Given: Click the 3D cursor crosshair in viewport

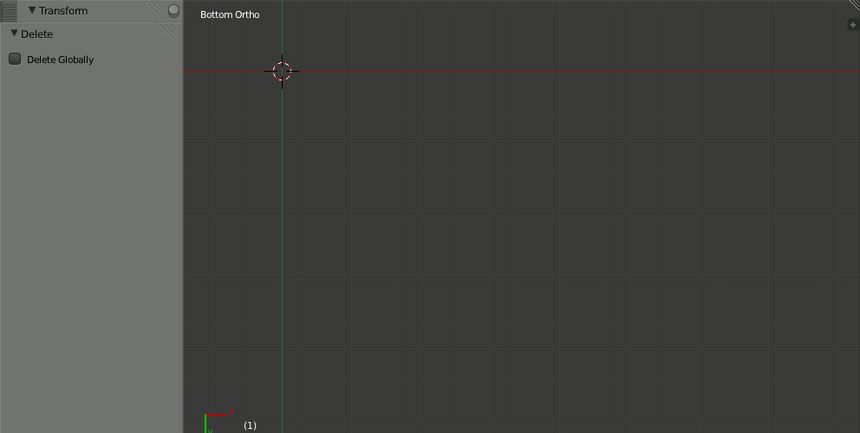Looking at the screenshot, I should pos(282,71).
